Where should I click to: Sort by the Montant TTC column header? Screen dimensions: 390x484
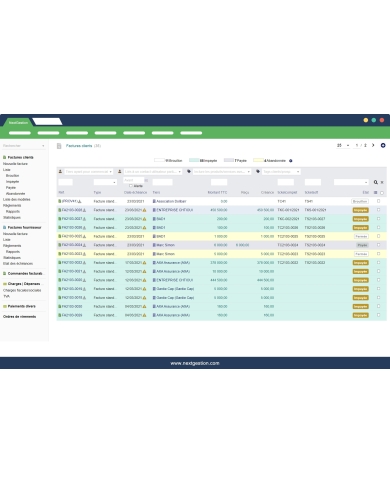coord(217,192)
